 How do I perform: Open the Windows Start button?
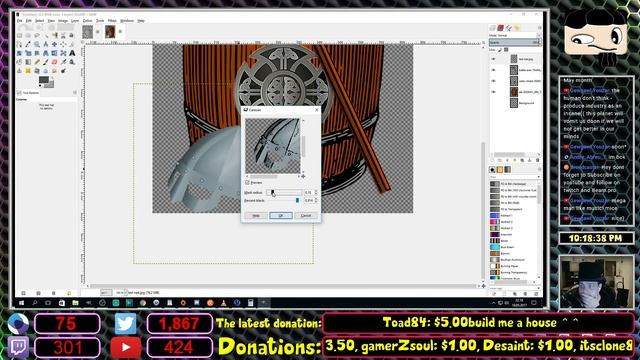(21, 303)
